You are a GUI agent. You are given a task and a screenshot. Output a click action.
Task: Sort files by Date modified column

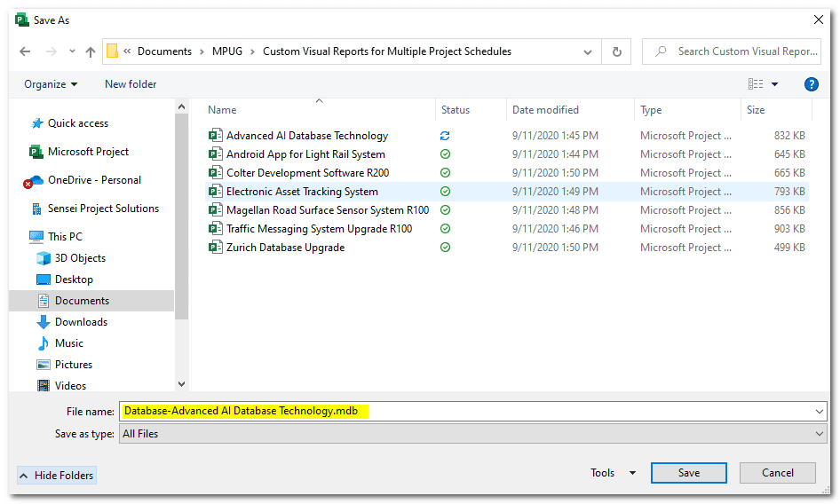click(x=545, y=110)
